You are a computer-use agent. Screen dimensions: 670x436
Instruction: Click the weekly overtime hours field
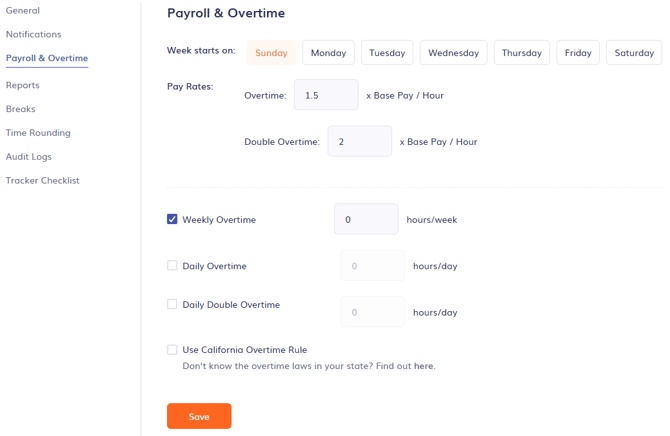tap(366, 219)
